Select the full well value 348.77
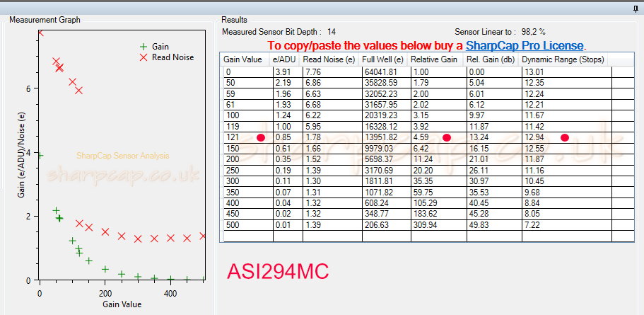 pyautogui.click(x=386, y=214)
